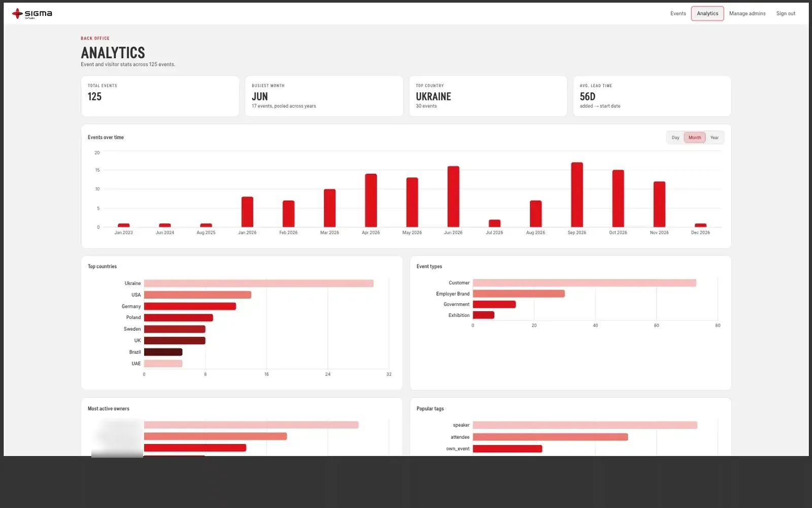Click the Jul 2026 events bar

(494, 224)
